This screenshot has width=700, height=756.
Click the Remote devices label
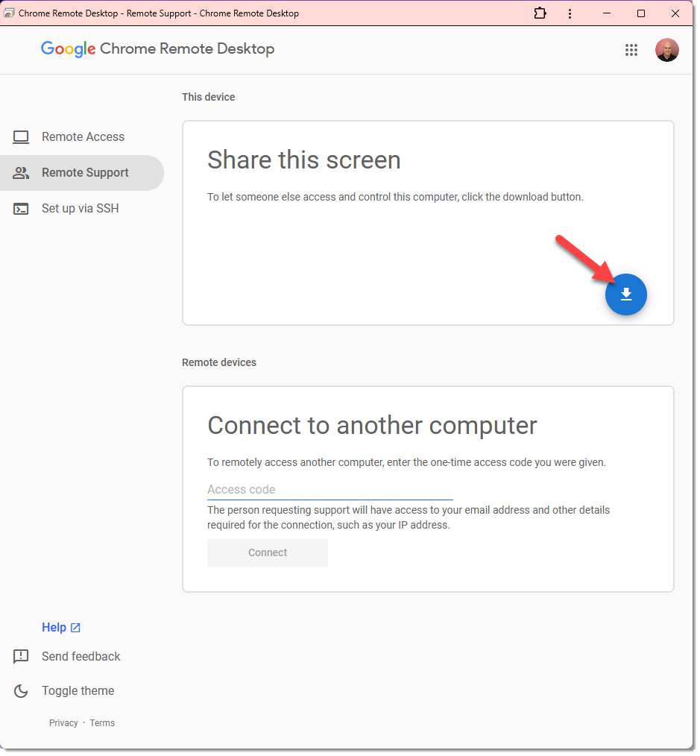click(x=221, y=364)
